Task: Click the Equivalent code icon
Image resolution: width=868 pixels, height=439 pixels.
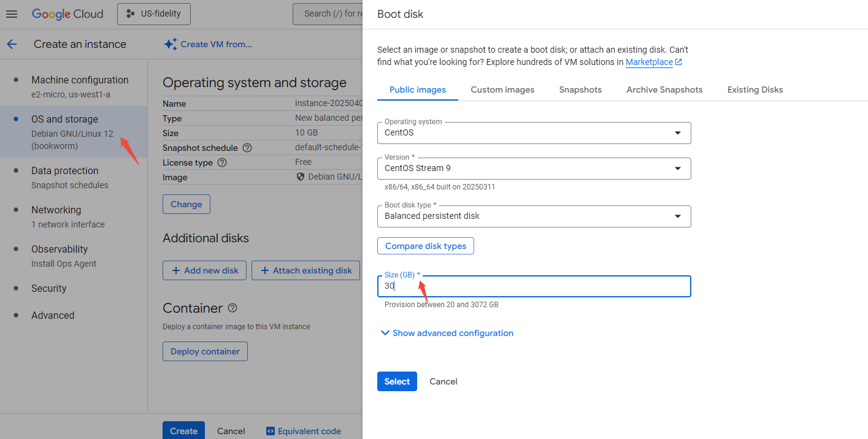Action: 270,431
